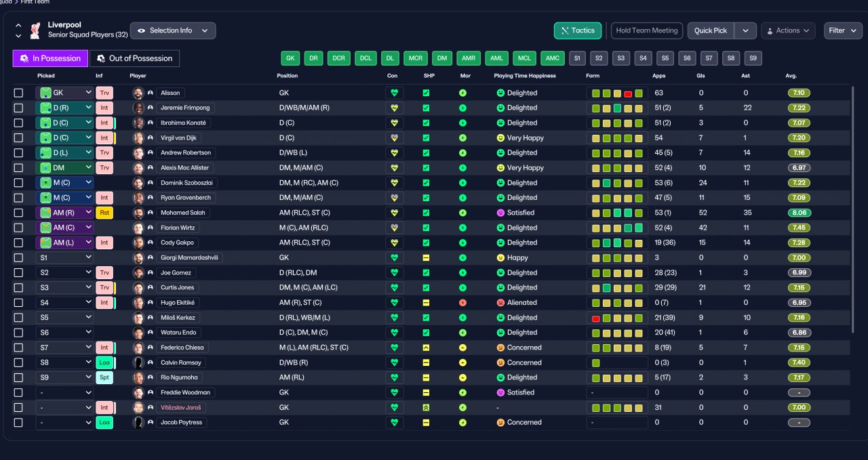868x460 pixels.
Task: Tick the checkbox for Florian Wirtz row
Action: [18, 228]
